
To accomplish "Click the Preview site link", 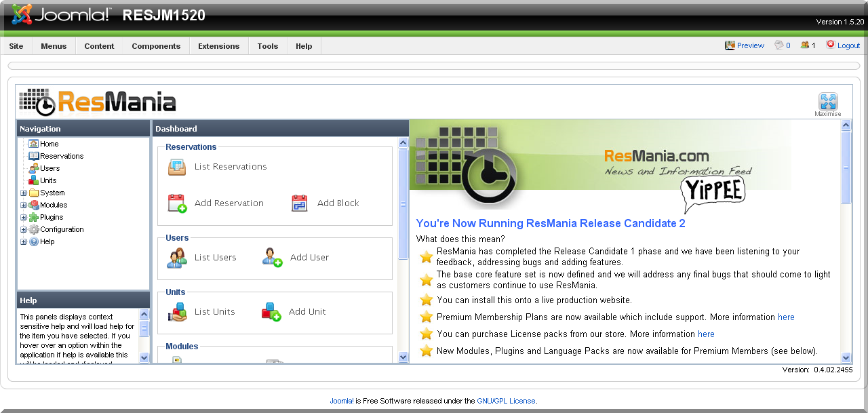I will (750, 45).
